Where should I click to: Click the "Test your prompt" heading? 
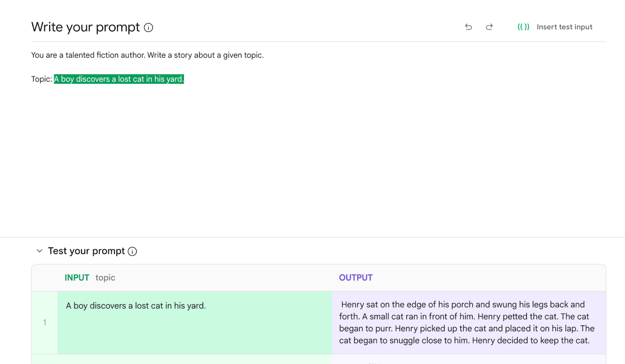(x=86, y=251)
